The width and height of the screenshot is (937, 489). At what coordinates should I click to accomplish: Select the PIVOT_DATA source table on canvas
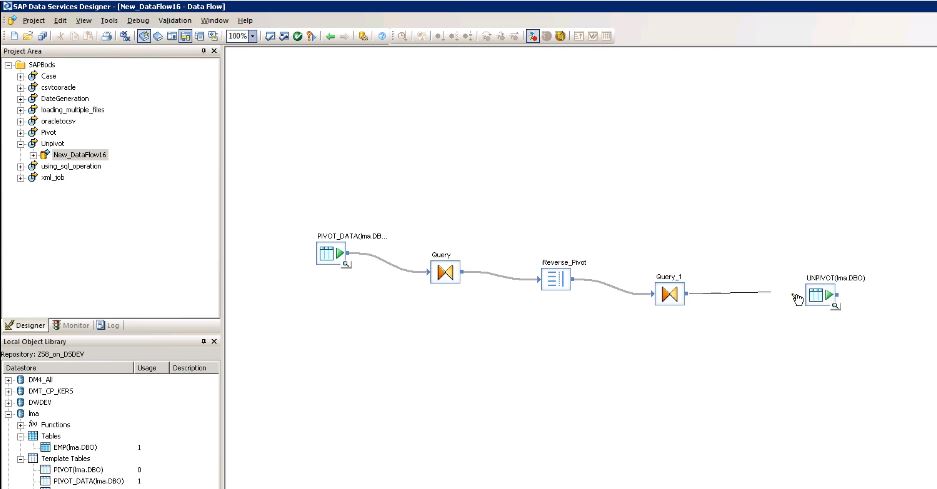coord(330,253)
